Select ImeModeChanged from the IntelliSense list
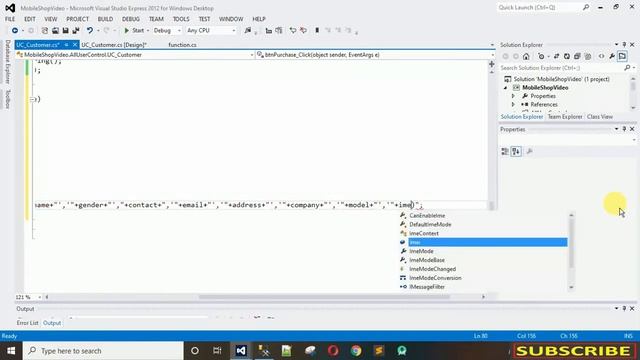 pyautogui.click(x=432, y=269)
